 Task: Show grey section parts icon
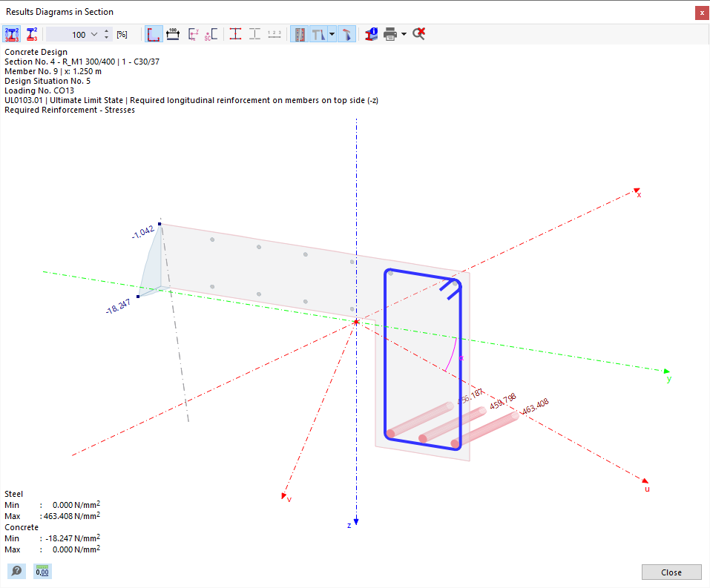pyautogui.click(x=255, y=34)
